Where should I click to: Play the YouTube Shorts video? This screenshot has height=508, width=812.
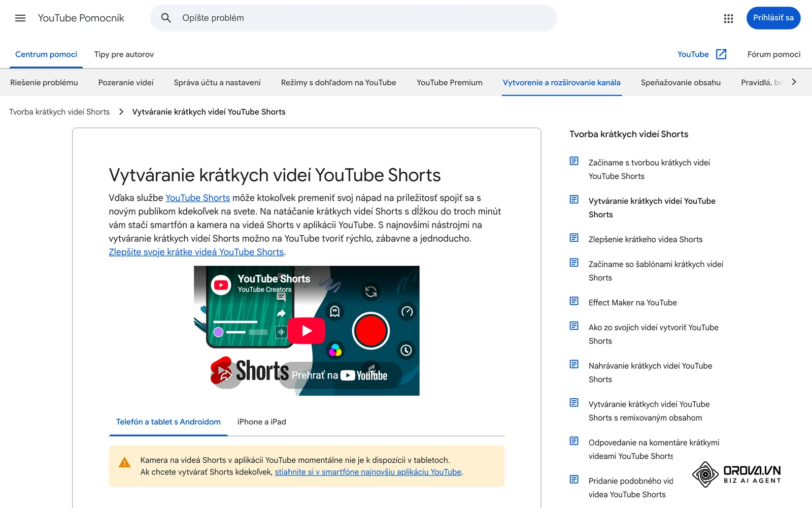pyautogui.click(x=307, y=331)
